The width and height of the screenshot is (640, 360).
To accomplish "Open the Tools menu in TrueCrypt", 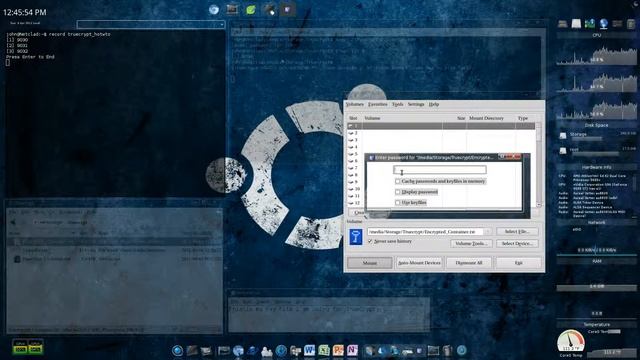I will click(398, 104).
